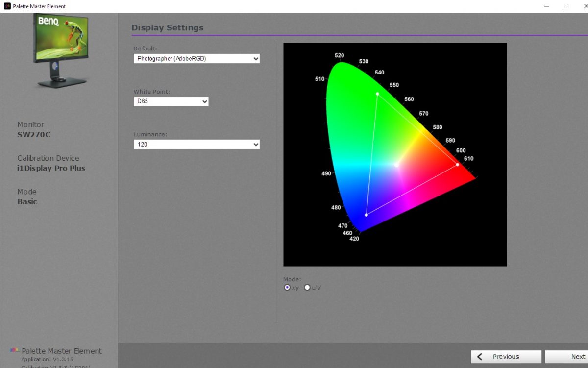Click the 470 wavelength label
This screenshot has width=588, height=368.
[343, 226]
